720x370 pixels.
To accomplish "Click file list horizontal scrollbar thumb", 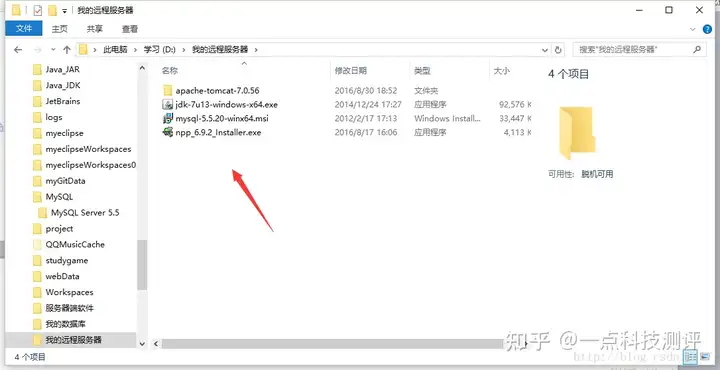I will pos(333,343).
